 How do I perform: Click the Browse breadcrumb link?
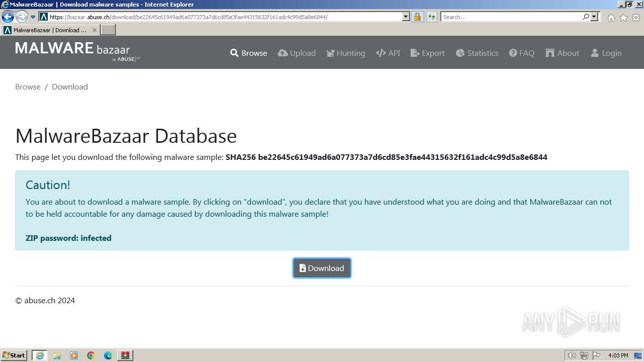[x=28, y=86]
